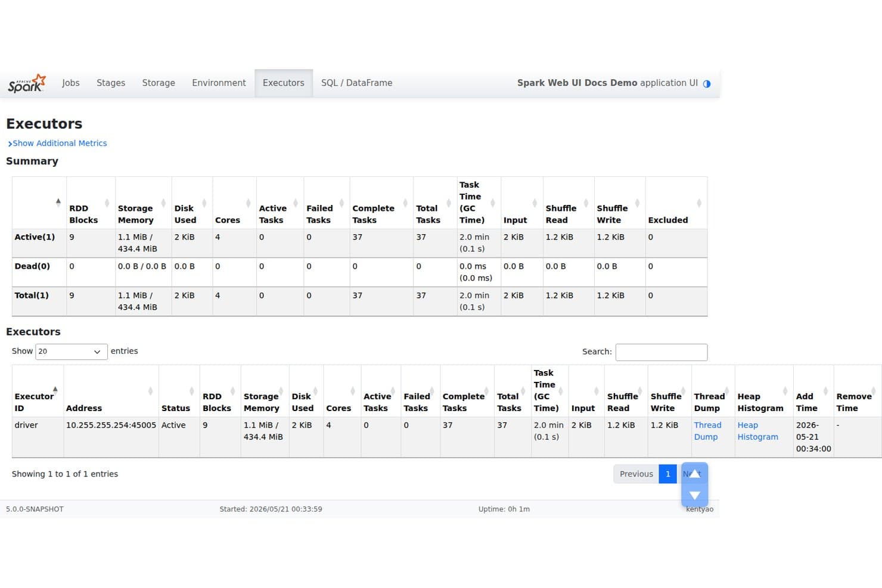The image size is (882, 588).
Task: Sort summary table by Failed Tasks
Action: point(327,203)
